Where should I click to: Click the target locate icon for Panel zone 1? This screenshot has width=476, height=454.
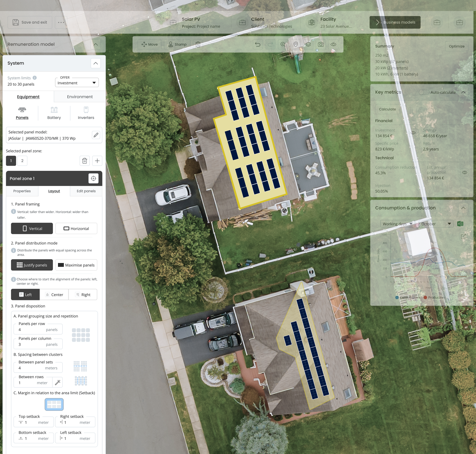93,179
